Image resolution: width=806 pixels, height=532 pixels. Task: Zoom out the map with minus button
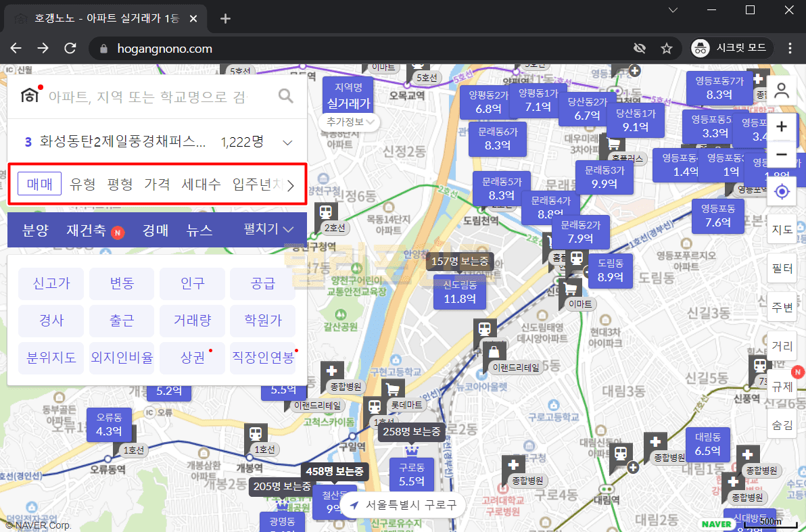click(782, 155)
